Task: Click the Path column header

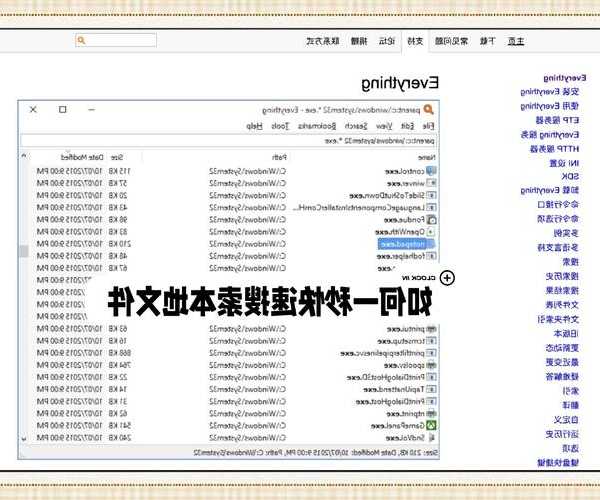Action: (x=278, y=157)
